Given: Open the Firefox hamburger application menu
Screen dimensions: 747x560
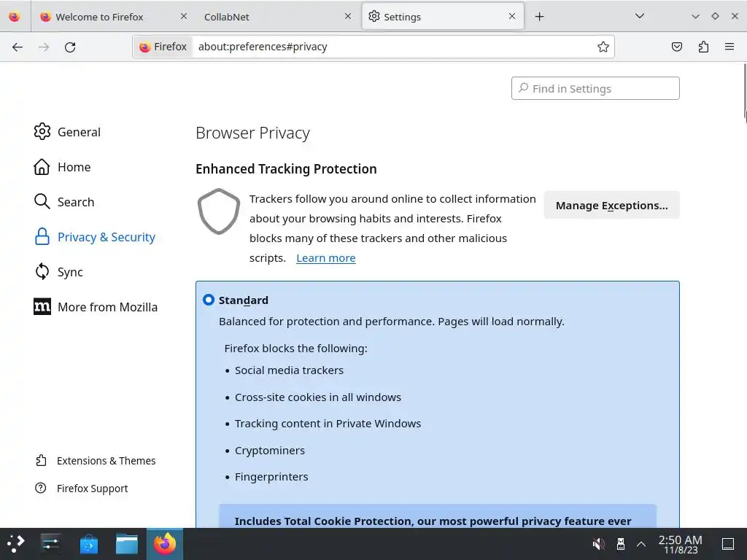Looking at the screenshot, I should pyautogui.click(x=729, y=47).
